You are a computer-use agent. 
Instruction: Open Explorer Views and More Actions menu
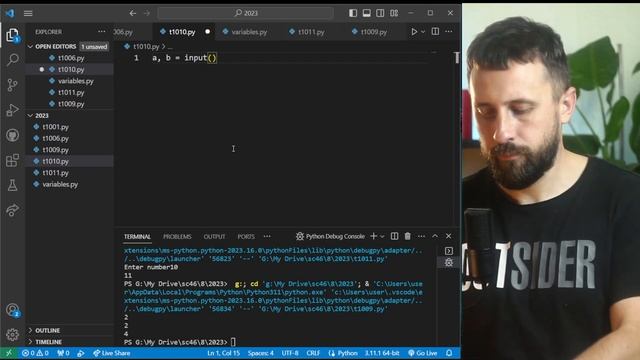[102, 31]
